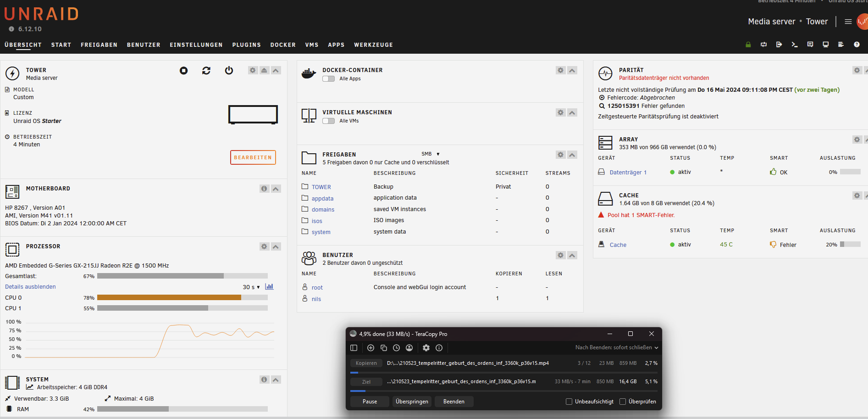Click the Cache Auslastung bar
The width and height of the screenshot is (868, 419).
850,245
